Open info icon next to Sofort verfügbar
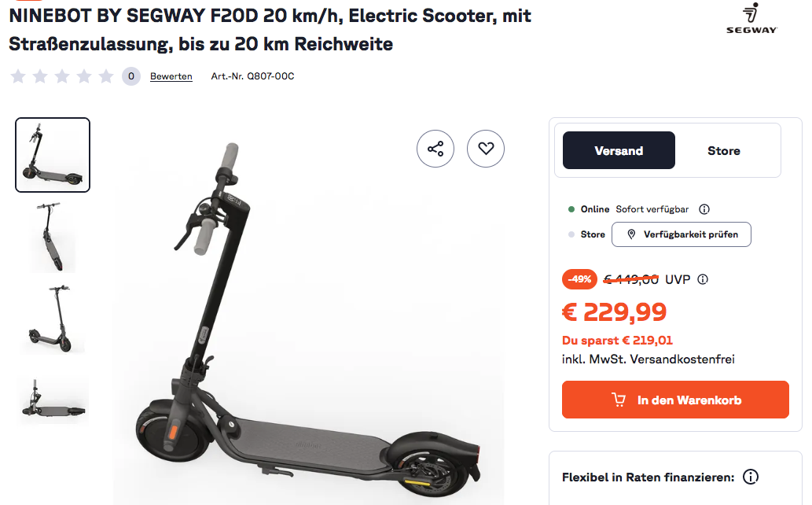The image size is (812, 505). tap(704, 209)
